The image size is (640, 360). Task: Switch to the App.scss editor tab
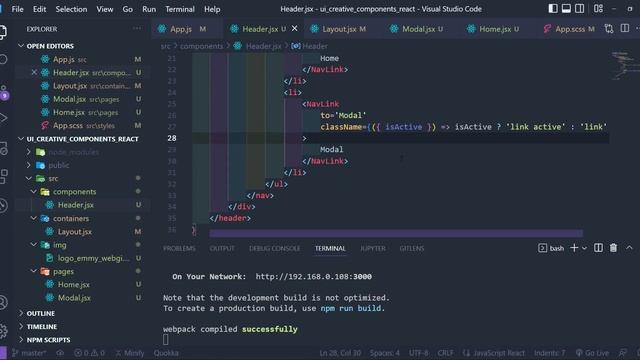(x=569, y=29)
